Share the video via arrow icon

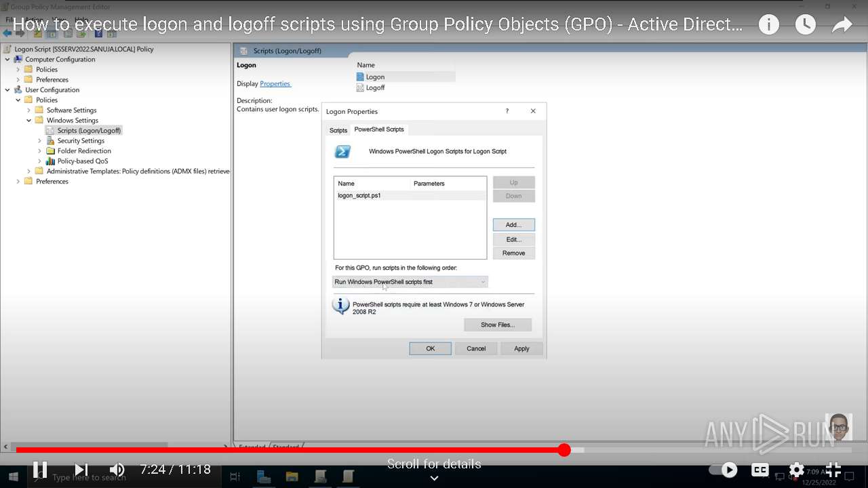(x=842, y=25)
